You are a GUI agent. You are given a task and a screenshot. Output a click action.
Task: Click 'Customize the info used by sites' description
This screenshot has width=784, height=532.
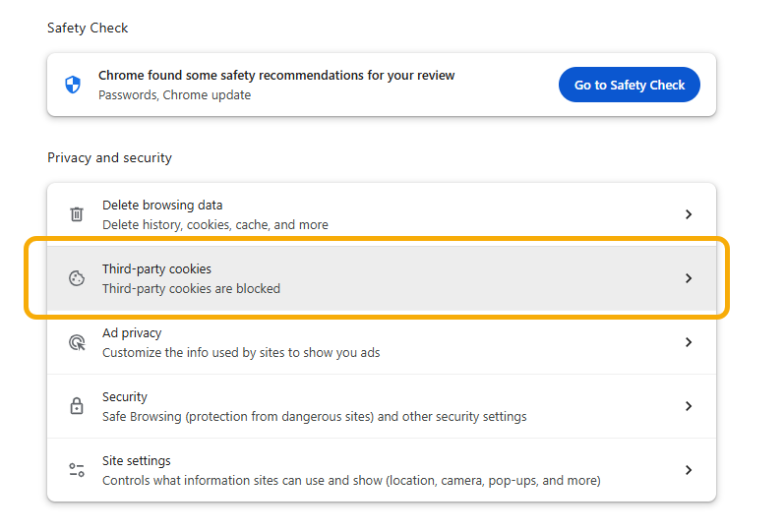click(241, 352)
